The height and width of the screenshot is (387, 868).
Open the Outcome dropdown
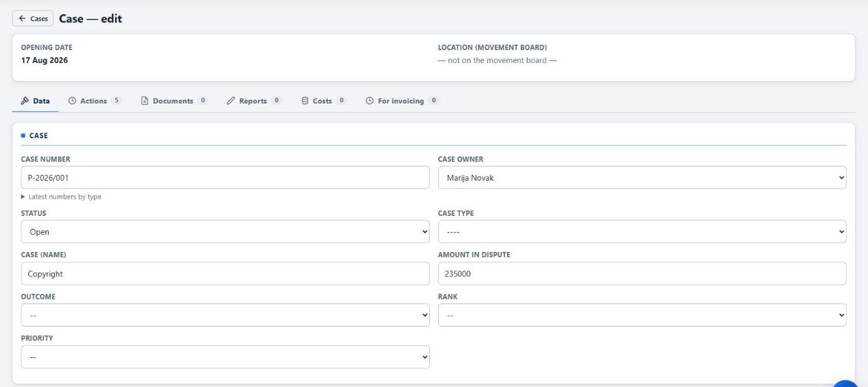point(225,315)
